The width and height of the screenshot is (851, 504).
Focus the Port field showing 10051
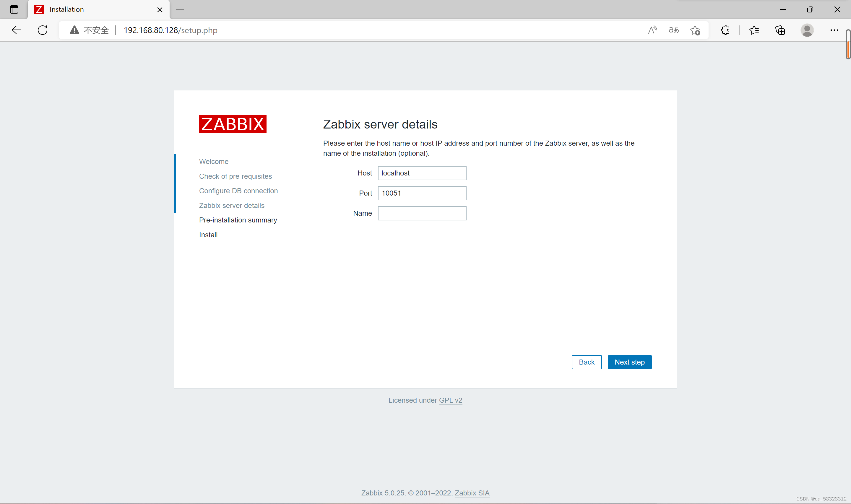coord(422,193)
